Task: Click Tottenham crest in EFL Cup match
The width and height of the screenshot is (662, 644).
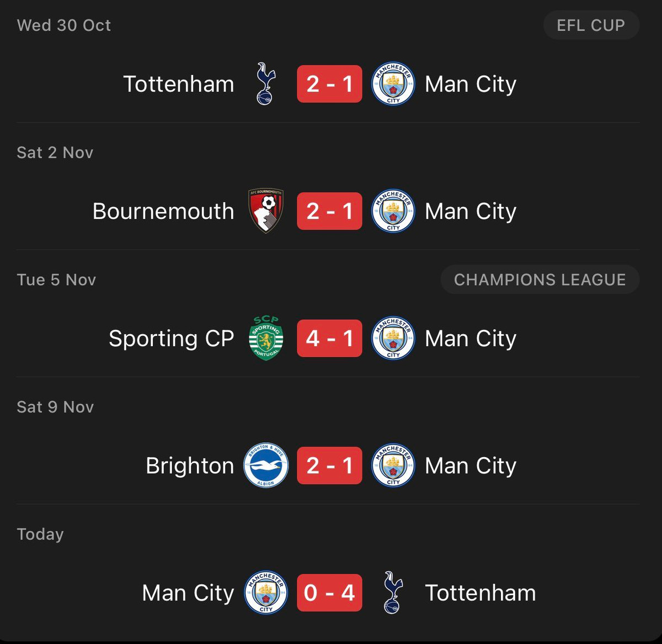Action: (265, 84)
